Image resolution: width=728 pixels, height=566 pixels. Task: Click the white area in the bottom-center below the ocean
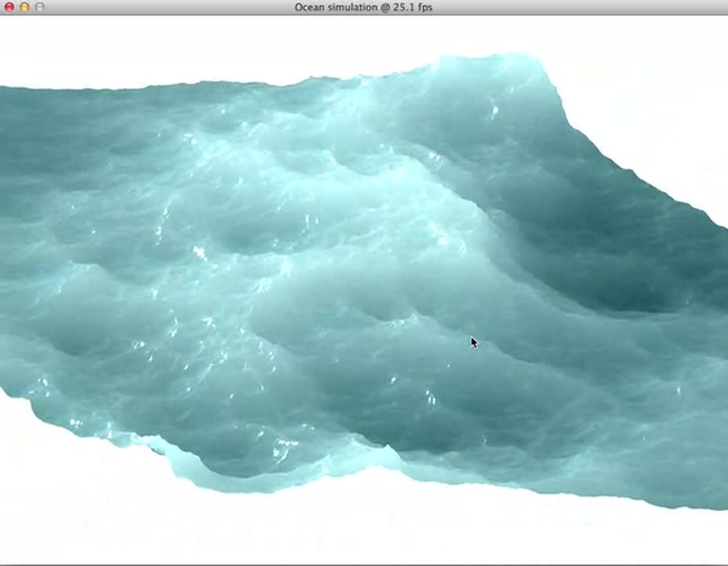point(362,527)
